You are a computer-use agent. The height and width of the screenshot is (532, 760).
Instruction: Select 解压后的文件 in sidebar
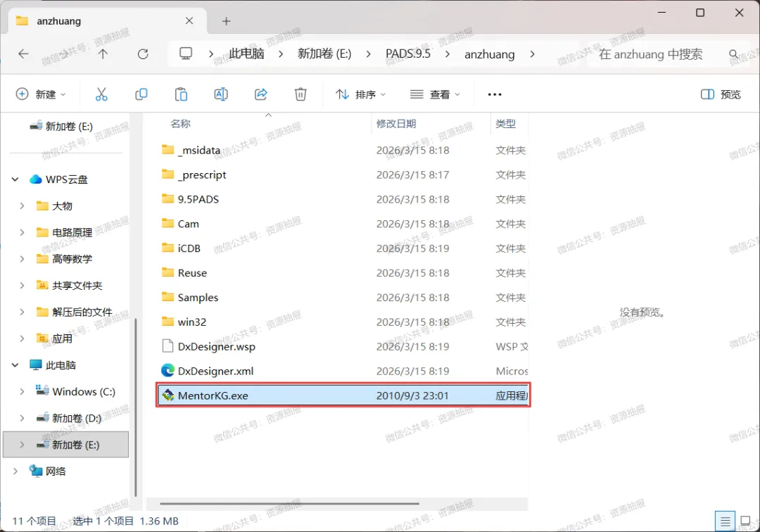click(x=82, y=312)
